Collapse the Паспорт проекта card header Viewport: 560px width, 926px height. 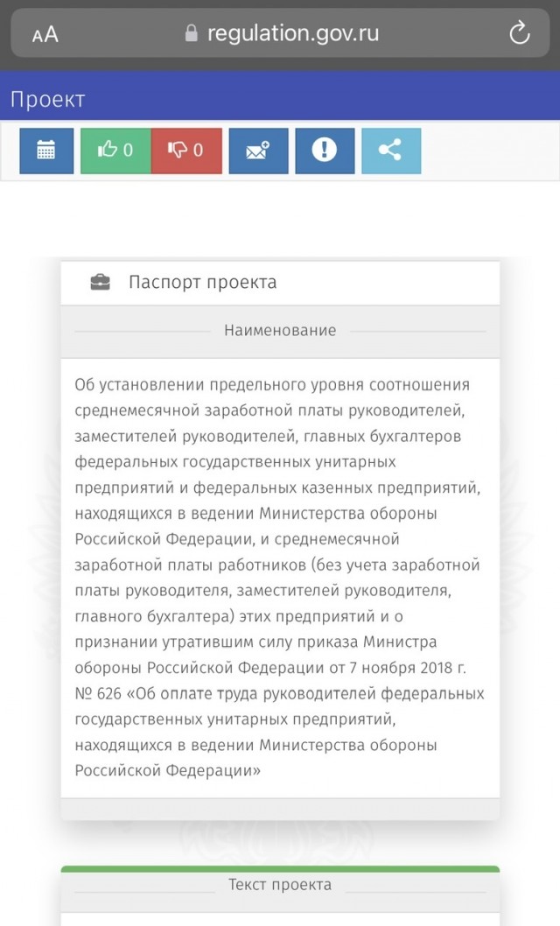click(210, 282)
